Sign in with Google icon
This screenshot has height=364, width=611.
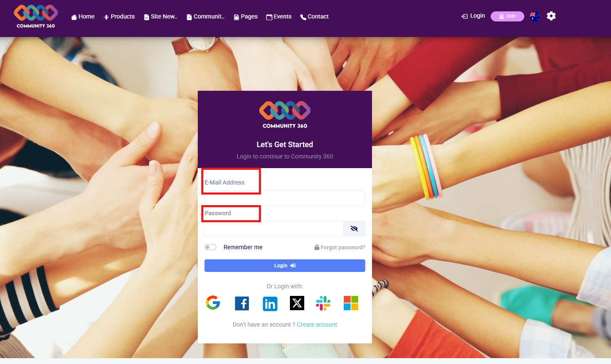click(x=213, y=303)
